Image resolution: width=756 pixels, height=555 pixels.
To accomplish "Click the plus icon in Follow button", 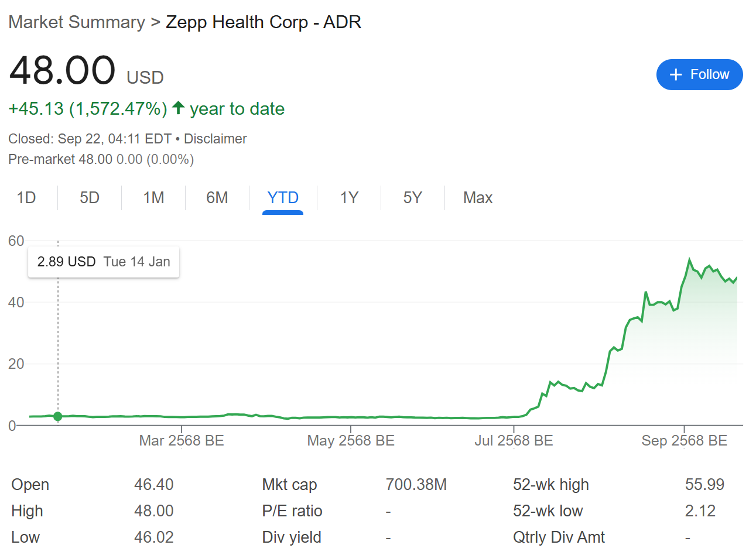I will 676,74.
